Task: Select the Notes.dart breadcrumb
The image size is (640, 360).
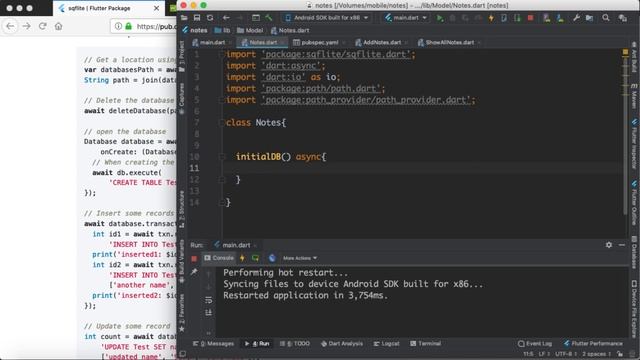Action: point(290,30)
